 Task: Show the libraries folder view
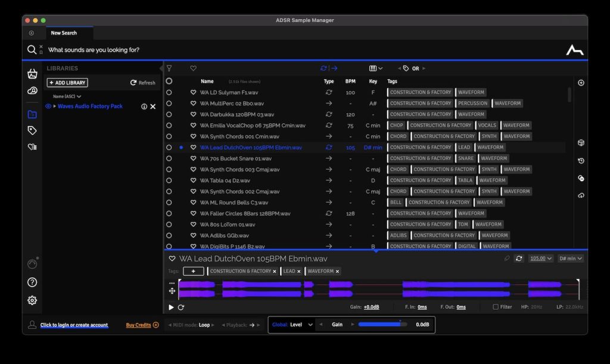point(32,114)
